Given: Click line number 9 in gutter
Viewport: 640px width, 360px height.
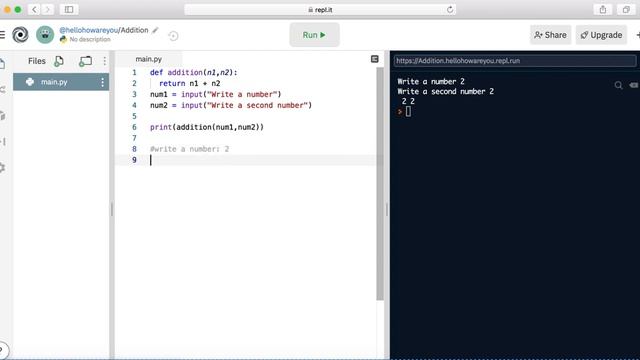Looking at the screenshot, I should pos(134,160).
